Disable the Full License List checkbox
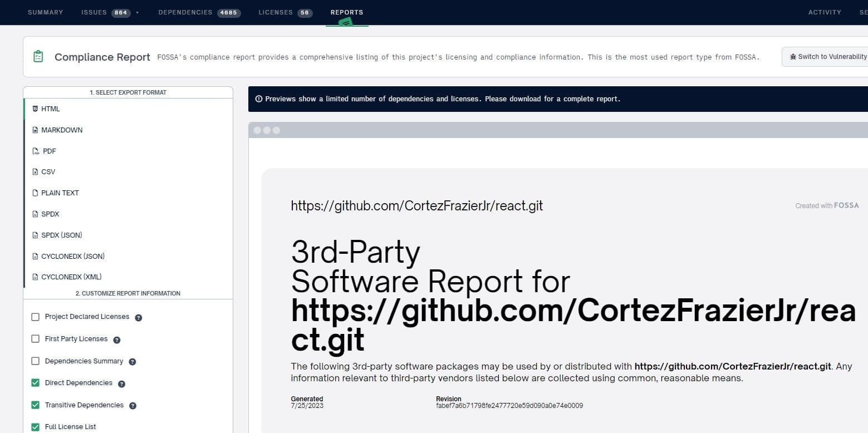This screenshot has width=868, height=433. [x=36, y=427]
